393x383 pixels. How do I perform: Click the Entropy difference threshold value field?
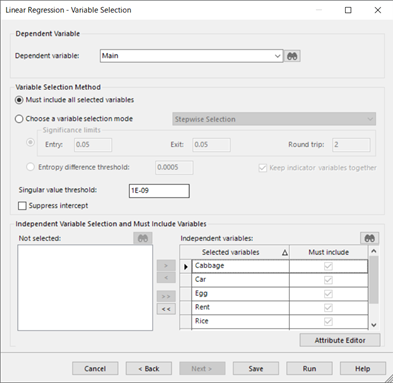(x=174, y=167)
